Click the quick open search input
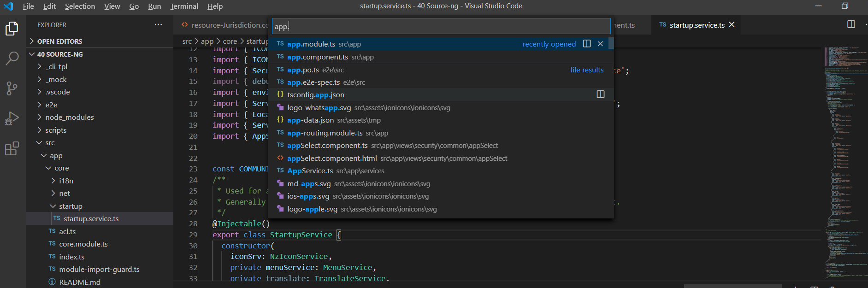 pyautogui.click(x=441, y=26)
